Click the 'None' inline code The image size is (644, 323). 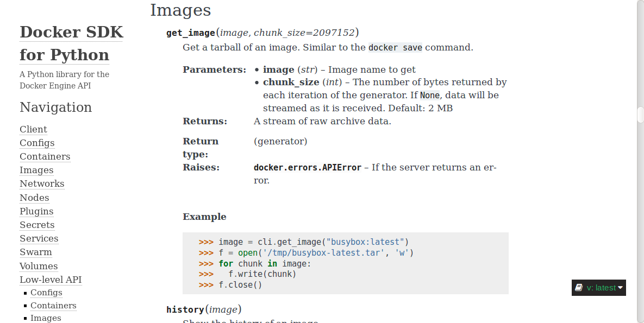(430, 95)
